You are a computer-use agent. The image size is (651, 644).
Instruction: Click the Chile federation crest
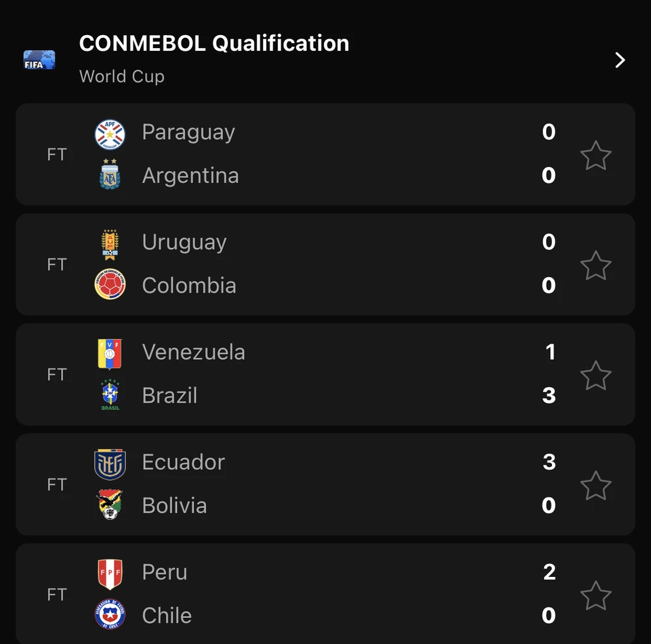tap(110, 615)
